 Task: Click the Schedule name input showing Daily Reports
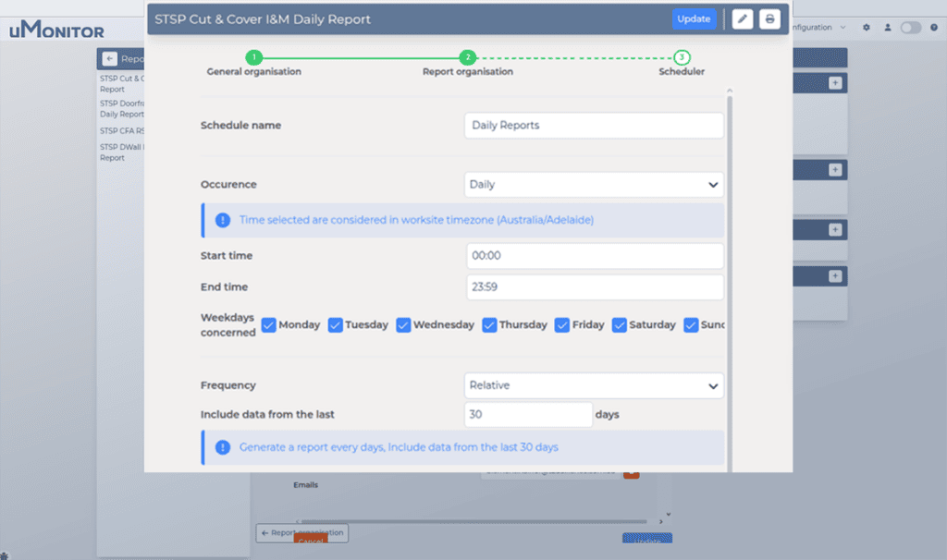pos(594,125)
